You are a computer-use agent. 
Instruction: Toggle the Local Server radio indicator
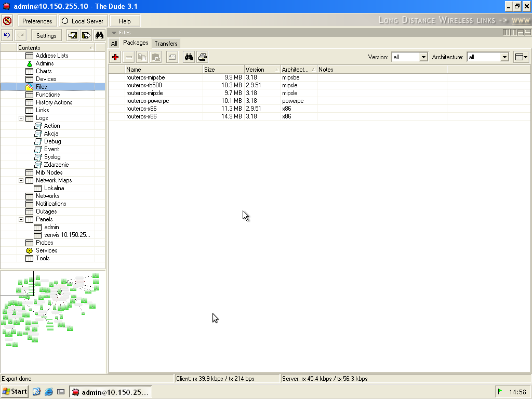[x=65, y=21]
